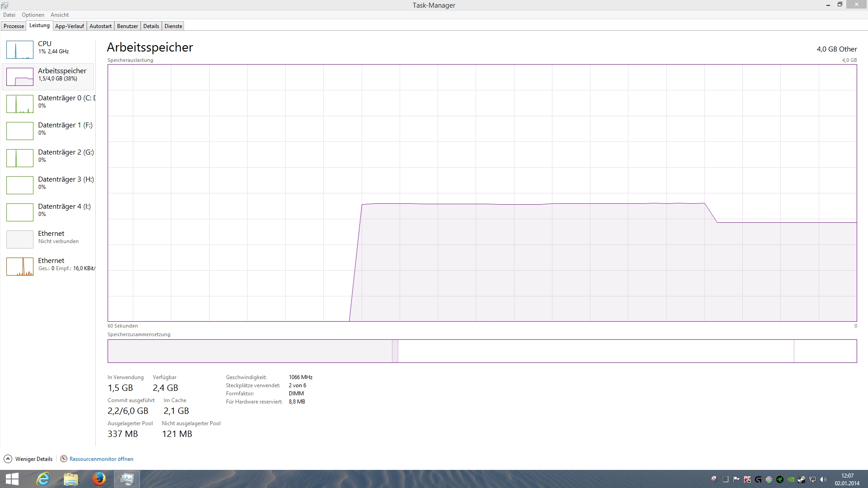Open the network tray icon
Image resolution: width=868 pixels, height=488 pixels.
[812, 479]
